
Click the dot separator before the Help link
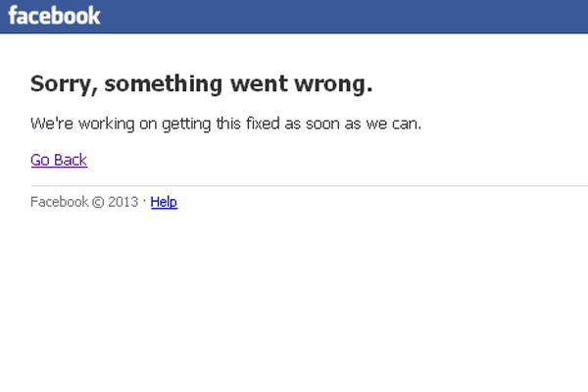[144, 202]
